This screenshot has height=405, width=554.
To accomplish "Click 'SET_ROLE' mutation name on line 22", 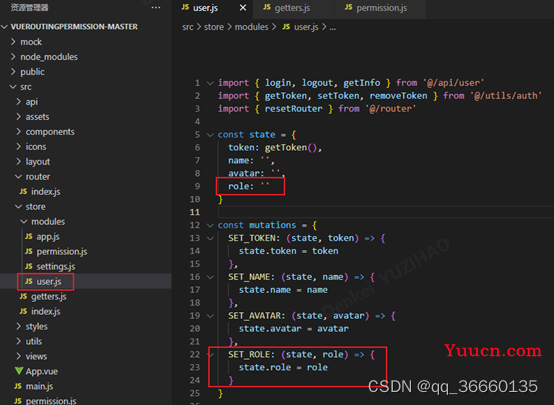I will [249, 354].
